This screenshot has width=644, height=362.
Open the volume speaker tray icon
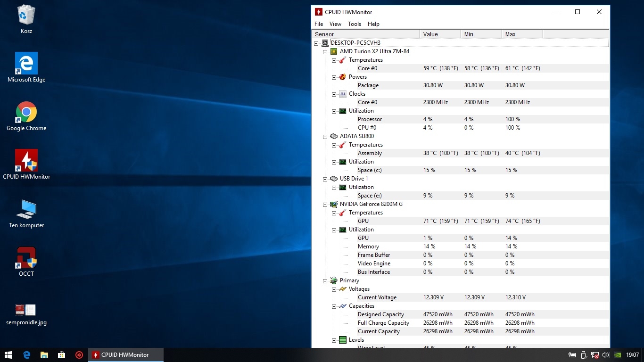click(x=606, y=355)
